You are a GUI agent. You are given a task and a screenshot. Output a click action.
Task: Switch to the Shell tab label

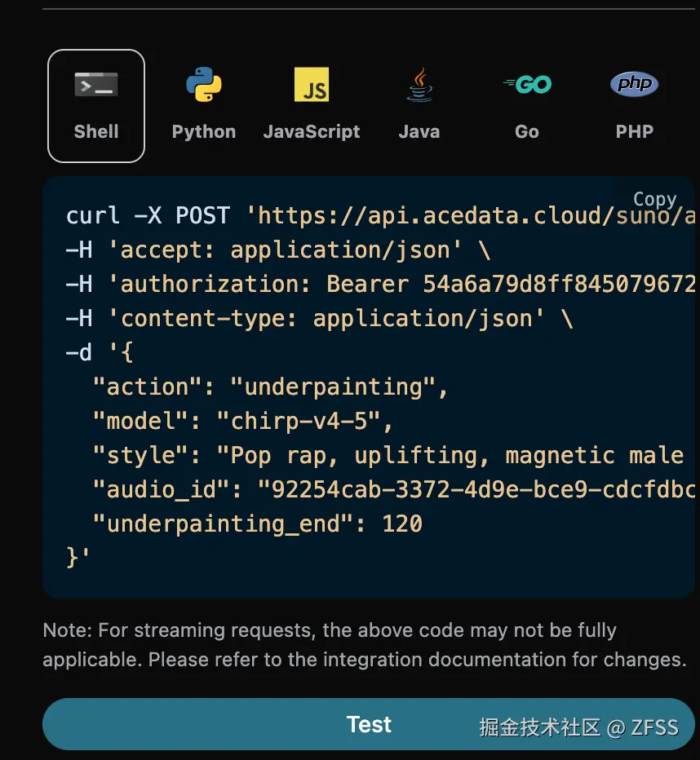coord(96,131)
